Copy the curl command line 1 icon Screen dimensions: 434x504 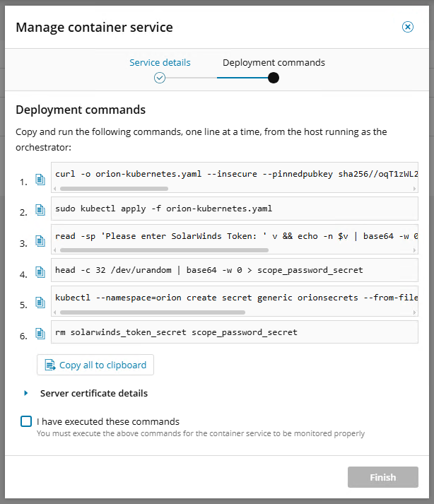40,180
